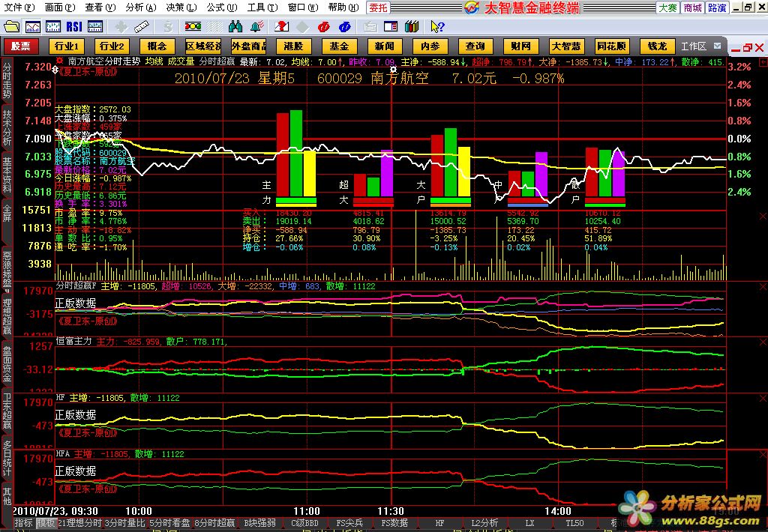Click the grey S toolbar icon
768x532 pixels.
point(167,26)
